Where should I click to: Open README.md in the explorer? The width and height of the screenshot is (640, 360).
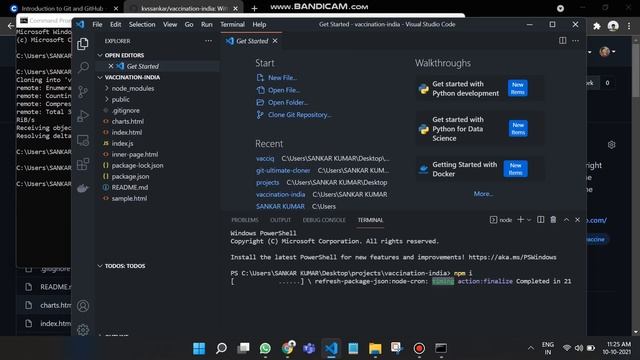point(130,187)
